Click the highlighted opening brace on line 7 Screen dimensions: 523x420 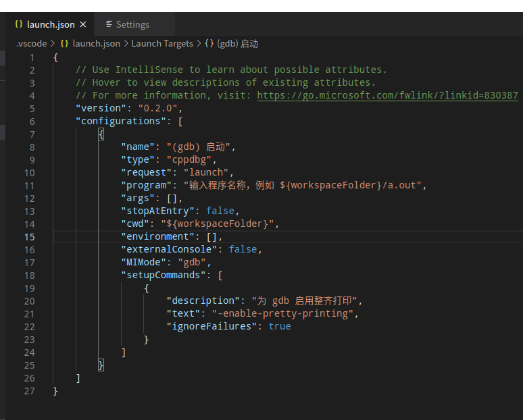pyautogui.click(x=101, y=134)
